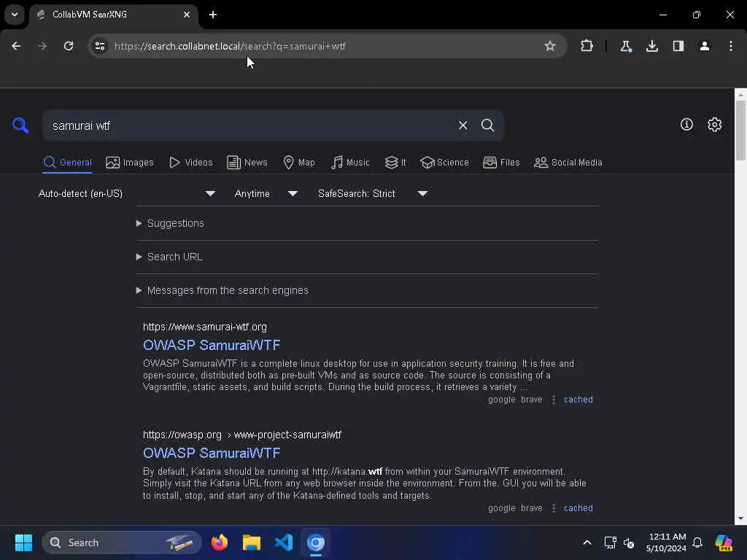The height and width of the screenshot is (560, 747).
Task: Switch to the News category tab
Action: click(247, 163)
